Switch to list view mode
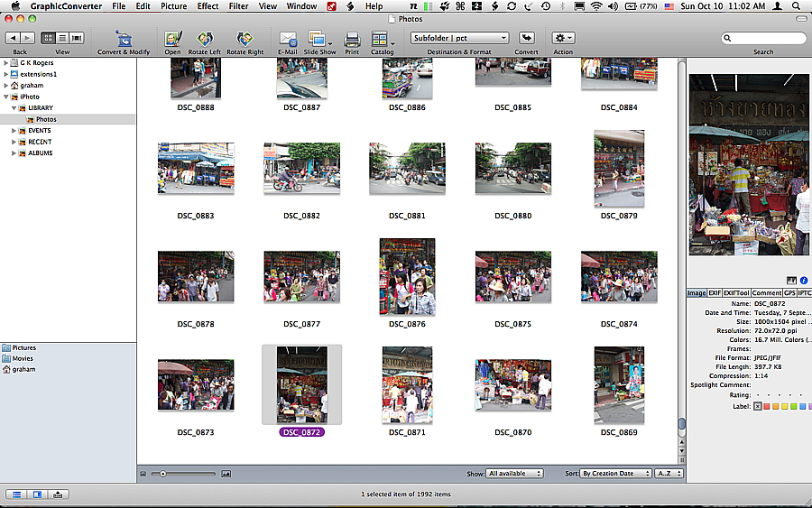The width and height of the screenshot is (812, 508). click(62, 38)
